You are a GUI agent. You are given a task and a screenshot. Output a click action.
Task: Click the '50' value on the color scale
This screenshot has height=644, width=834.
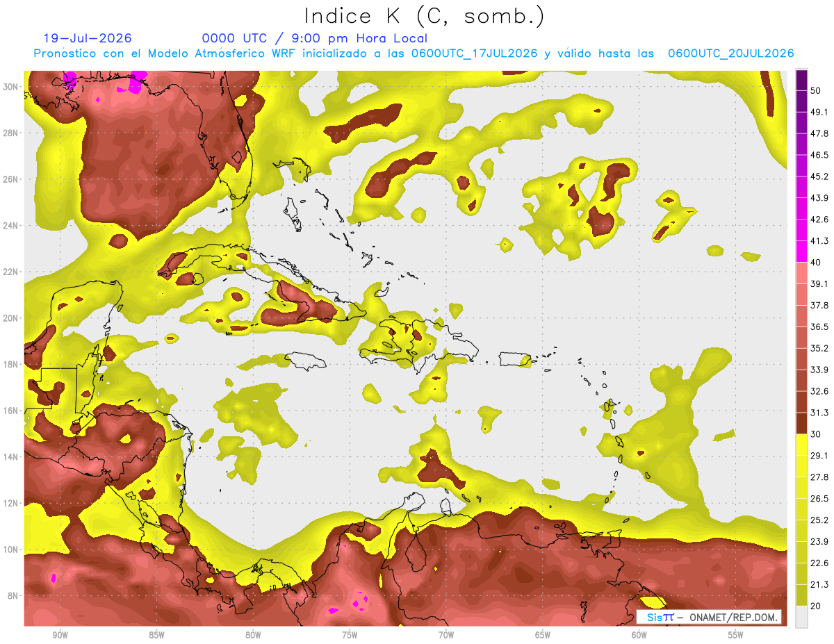pyautogui.click(x=816, y=90)
